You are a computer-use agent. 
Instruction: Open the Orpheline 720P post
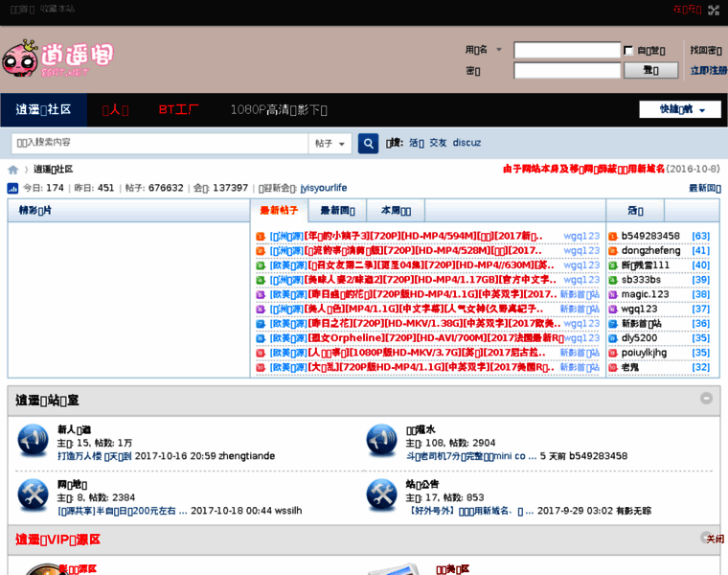(436, 338)
